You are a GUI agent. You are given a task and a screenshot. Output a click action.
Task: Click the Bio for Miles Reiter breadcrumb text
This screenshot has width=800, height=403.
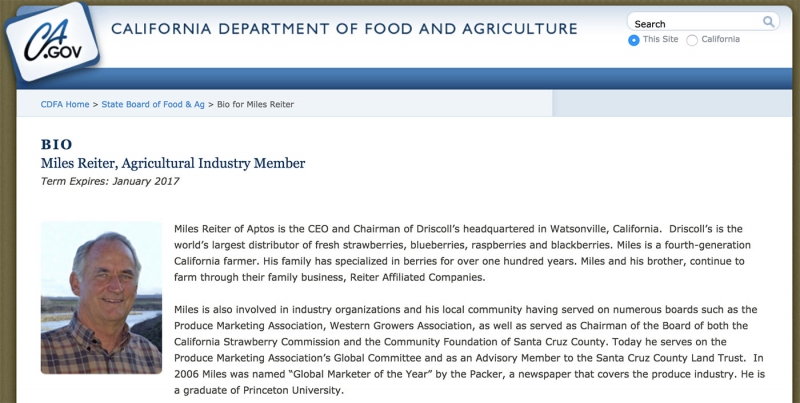click(x=256, y=104)
